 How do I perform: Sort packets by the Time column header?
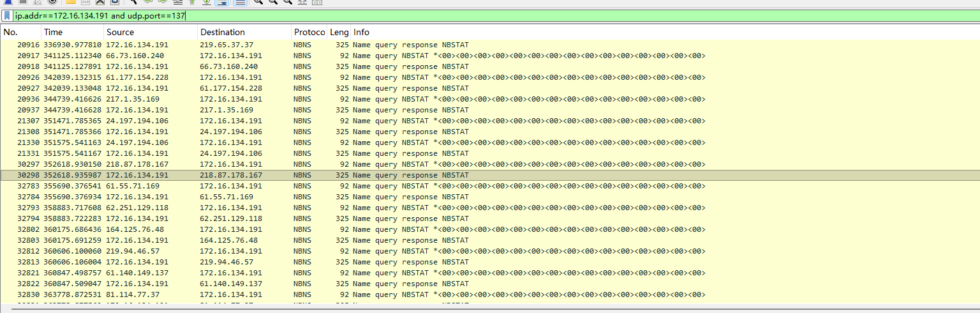pyautogui.click(x=72, y=32)
